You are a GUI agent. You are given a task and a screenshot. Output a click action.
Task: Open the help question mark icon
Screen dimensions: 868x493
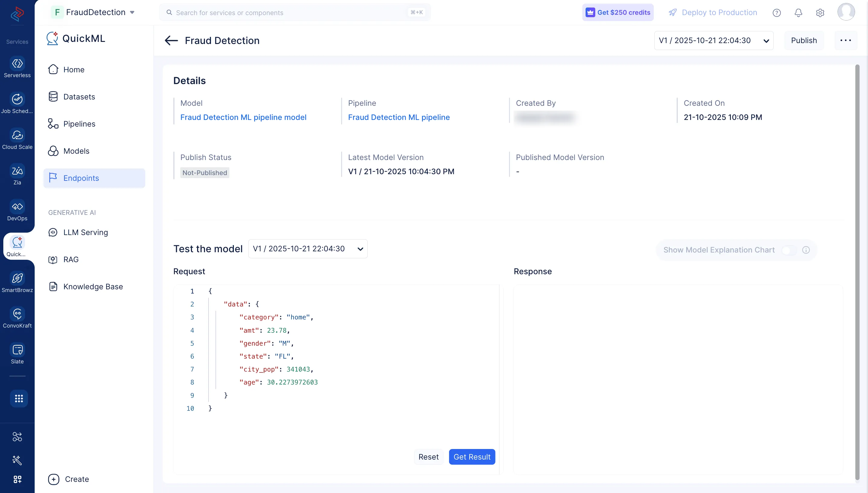tap(777, 13)
